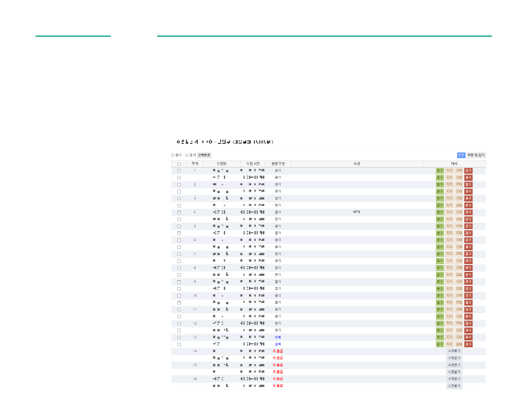This screenshot has width=532, height=399.
Task: Tick the checkbox for week 13 first row
Action: pos(179,337)
